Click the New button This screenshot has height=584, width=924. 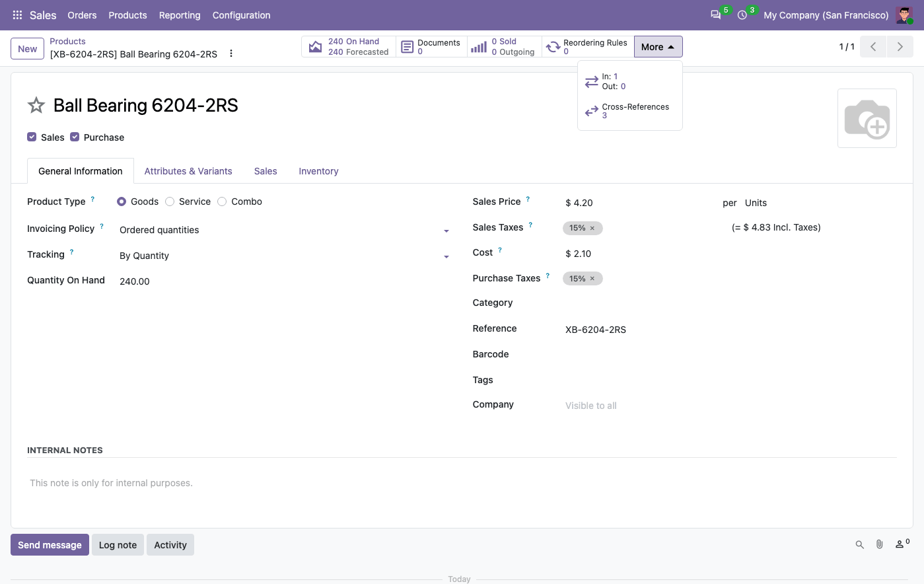click(28, 49)
